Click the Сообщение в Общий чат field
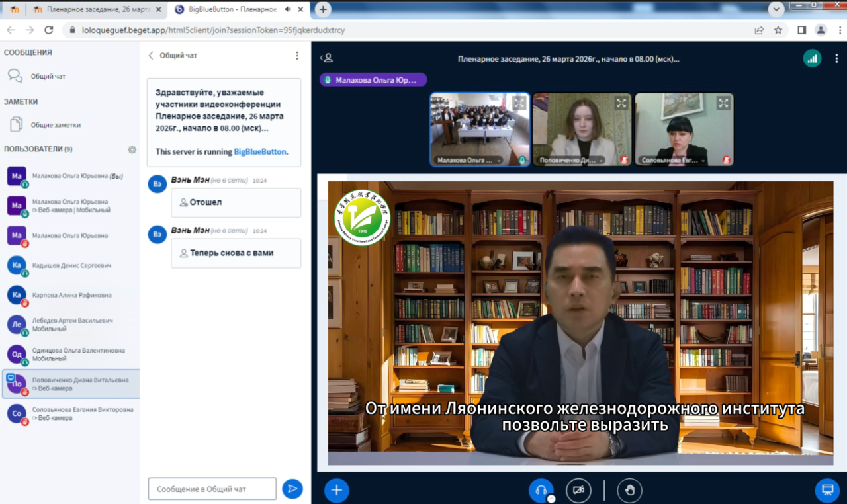The width and height of the screenshot is (847, 504). tap(212, 489)
